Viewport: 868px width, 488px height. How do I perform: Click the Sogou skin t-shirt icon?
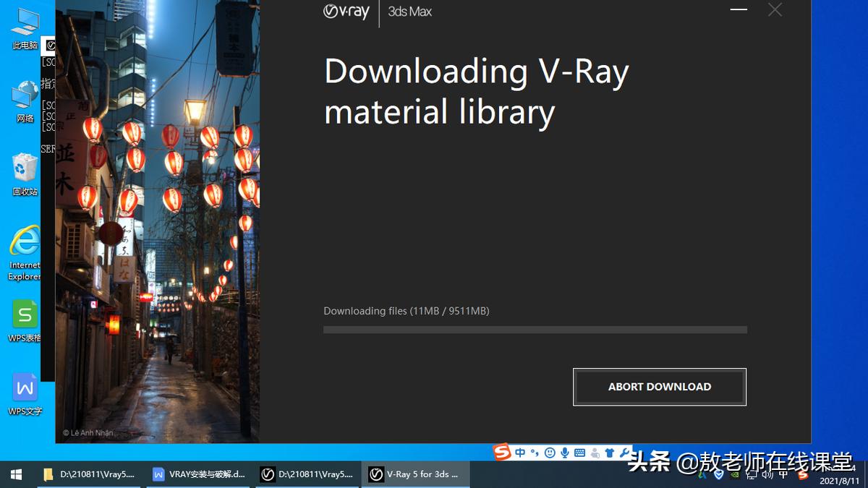pyautogui.click(x=610, y=453)
